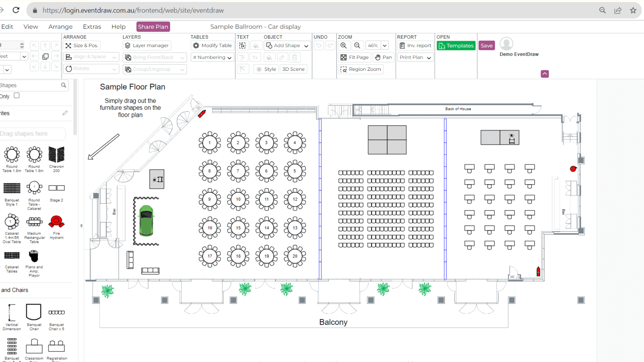Image resolution: width=644 pixels, height=362 pixels.
Task: Click the shapes search magnifier icon
Action: pos(63,85)
